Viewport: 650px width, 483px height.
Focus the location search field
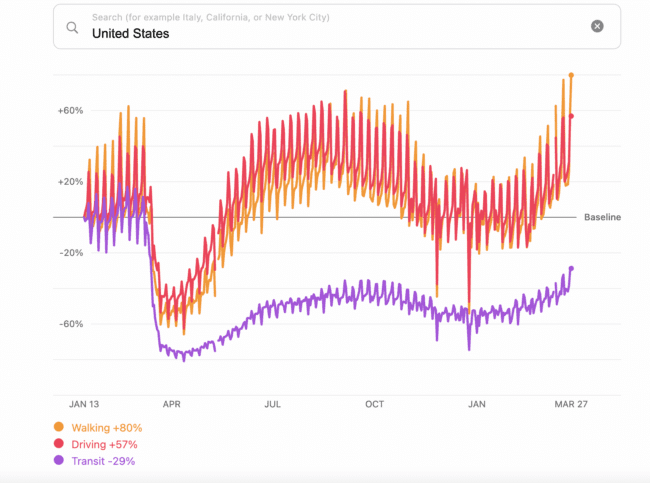coord(330,33)
